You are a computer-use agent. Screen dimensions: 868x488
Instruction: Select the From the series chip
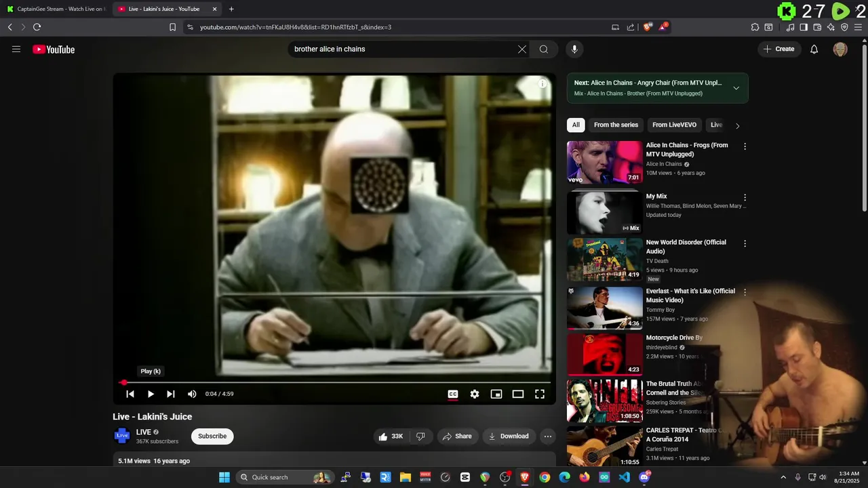point(616,125)
